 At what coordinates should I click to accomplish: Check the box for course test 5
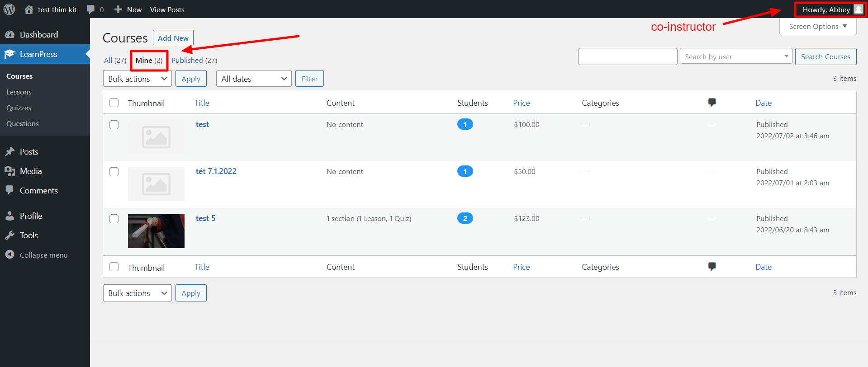coord(114,219)
